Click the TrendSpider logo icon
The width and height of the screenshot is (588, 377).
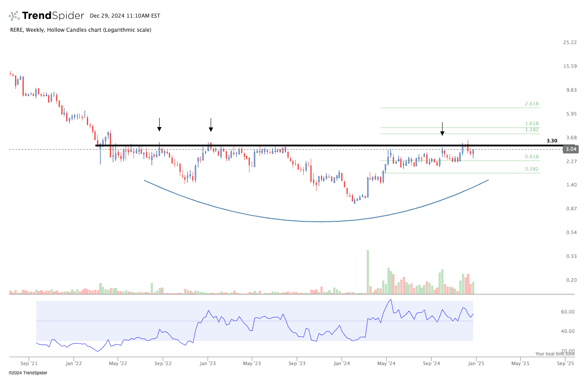coord(15,16)
